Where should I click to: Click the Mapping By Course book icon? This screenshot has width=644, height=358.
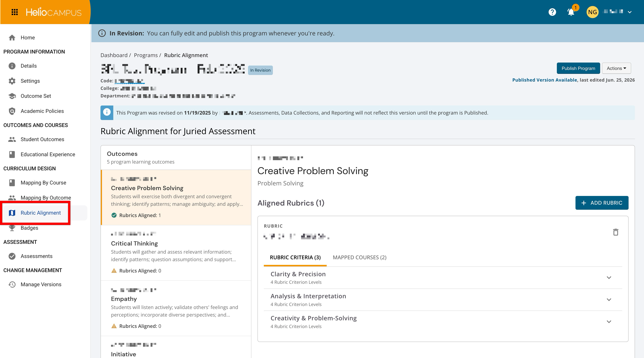pyautogui.click(x=12, y=183)
